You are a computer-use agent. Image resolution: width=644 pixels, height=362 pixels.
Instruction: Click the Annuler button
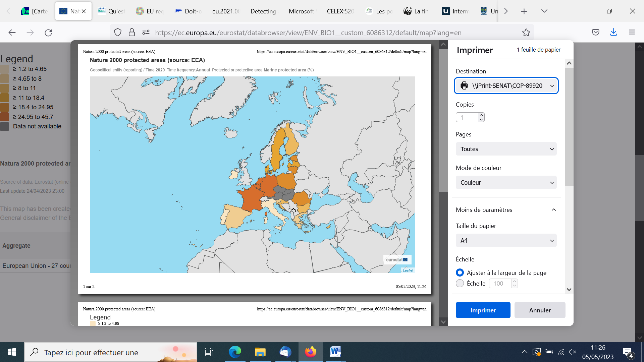coord(539,310)
